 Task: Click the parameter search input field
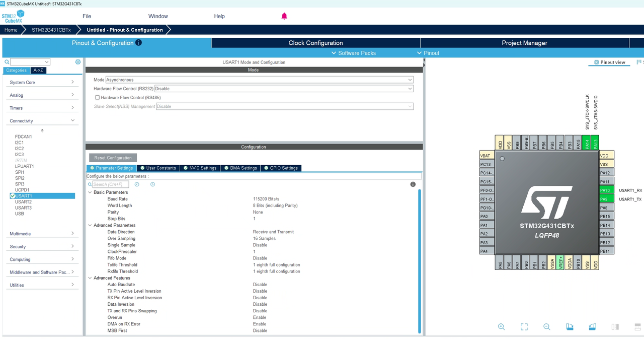tap(110, 184)
